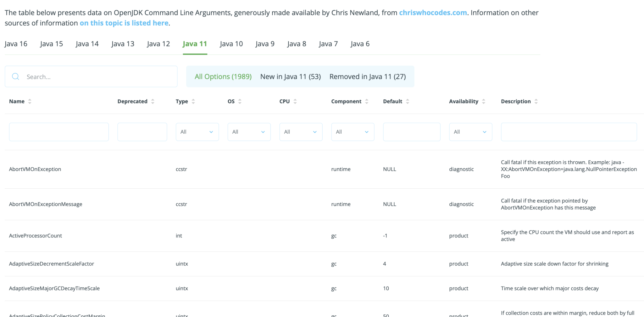Sort the table by Name column
Viewport: 644px width, 317px height.
pos(30,101)
